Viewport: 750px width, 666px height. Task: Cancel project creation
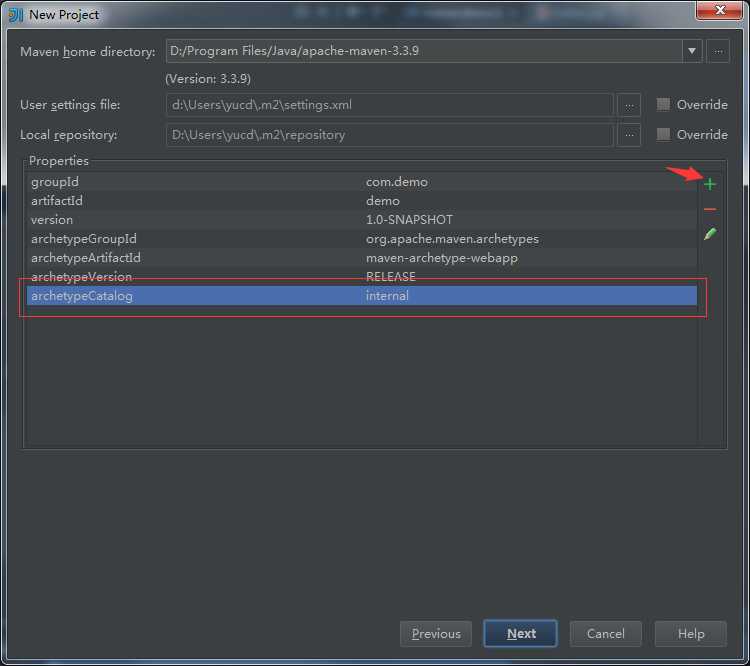tap(606, 633)
